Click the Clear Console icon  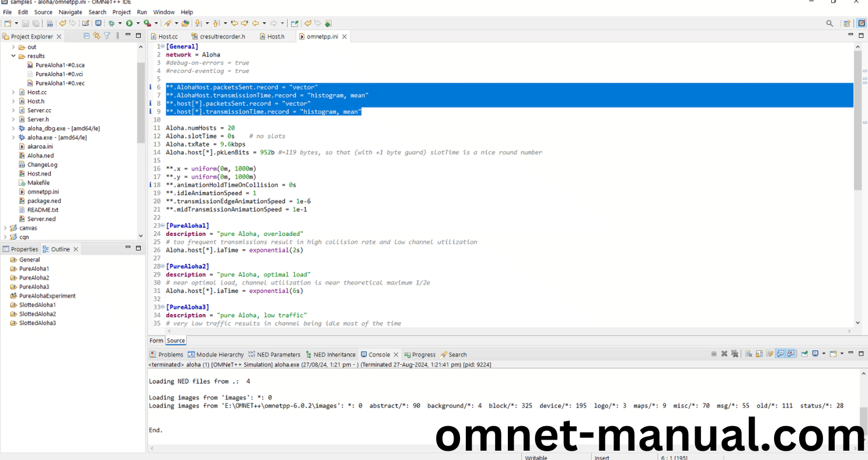point(749,354)
